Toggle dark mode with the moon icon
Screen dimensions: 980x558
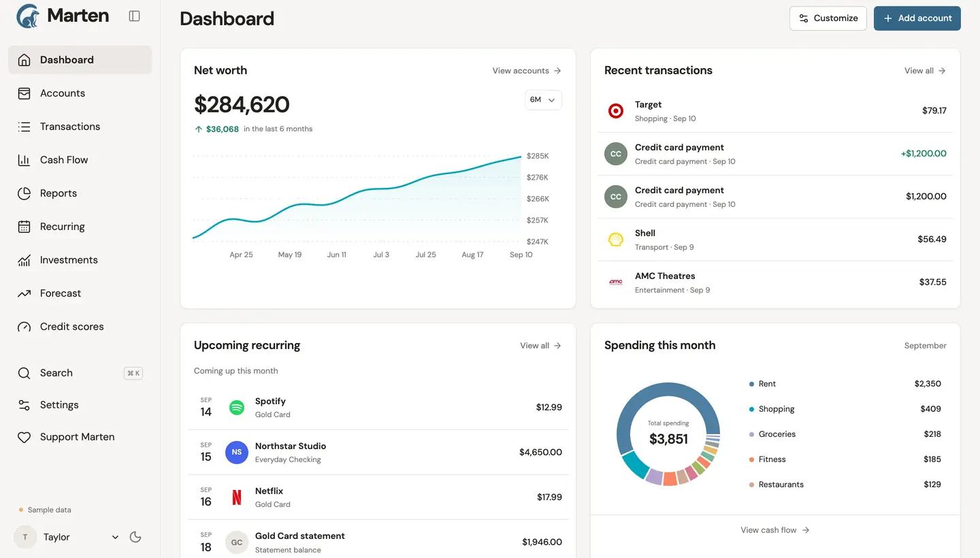click(x=135, y=537)
